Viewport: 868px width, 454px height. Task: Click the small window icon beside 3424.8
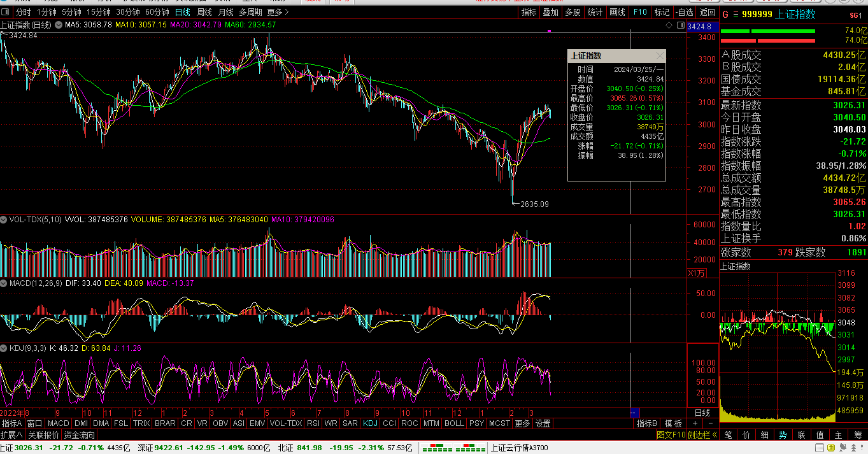[x=679, y=25]
